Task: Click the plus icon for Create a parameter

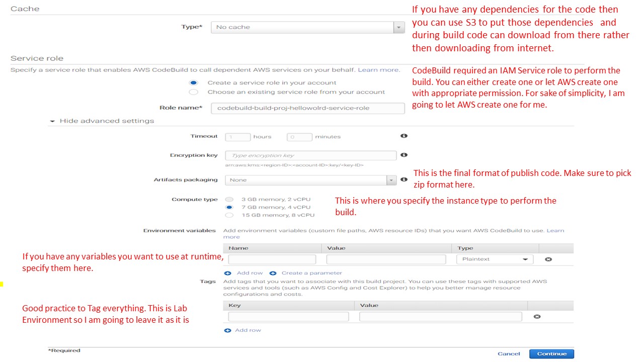Action: [x=273, y=273]
